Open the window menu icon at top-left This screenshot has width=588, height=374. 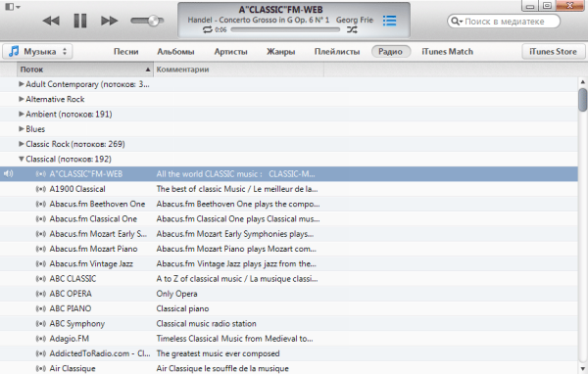(x=13, y=7)
